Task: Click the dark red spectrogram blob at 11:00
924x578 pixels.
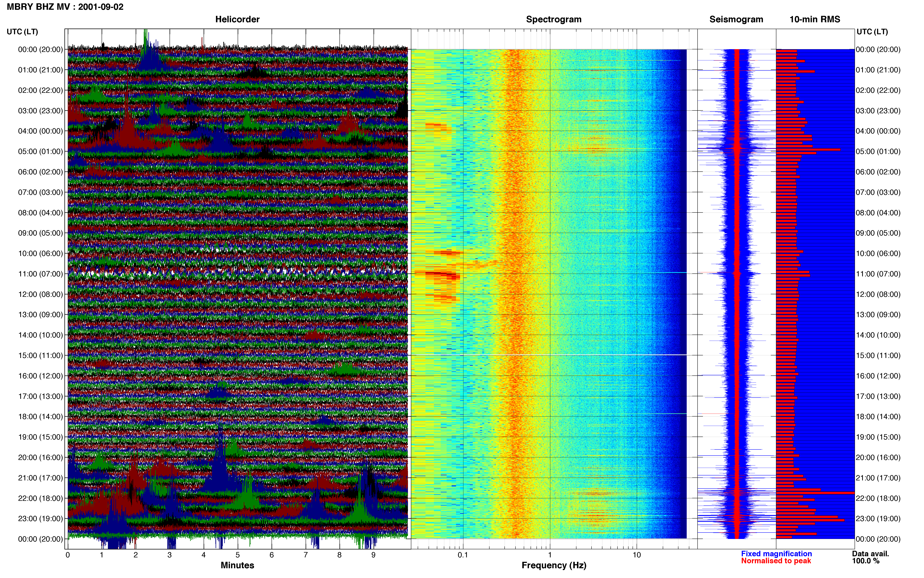Action: click(x=438, y=275)
